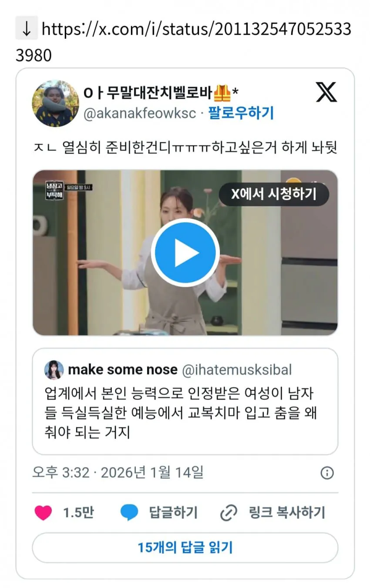Click the quoted user's small avatar
Viewport: 370px width, 588px height.
[54, 370]
